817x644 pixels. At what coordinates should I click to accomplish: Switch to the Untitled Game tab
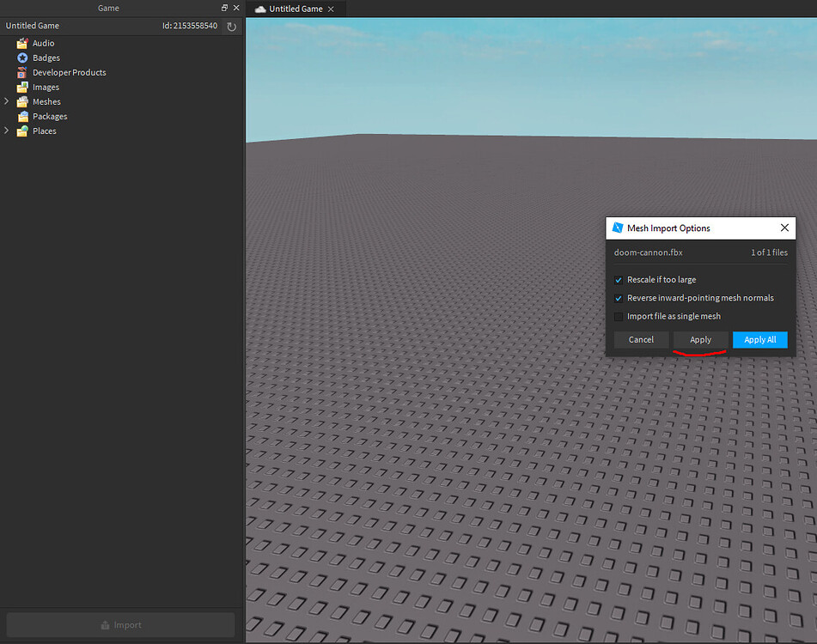(x=296, y=9)
